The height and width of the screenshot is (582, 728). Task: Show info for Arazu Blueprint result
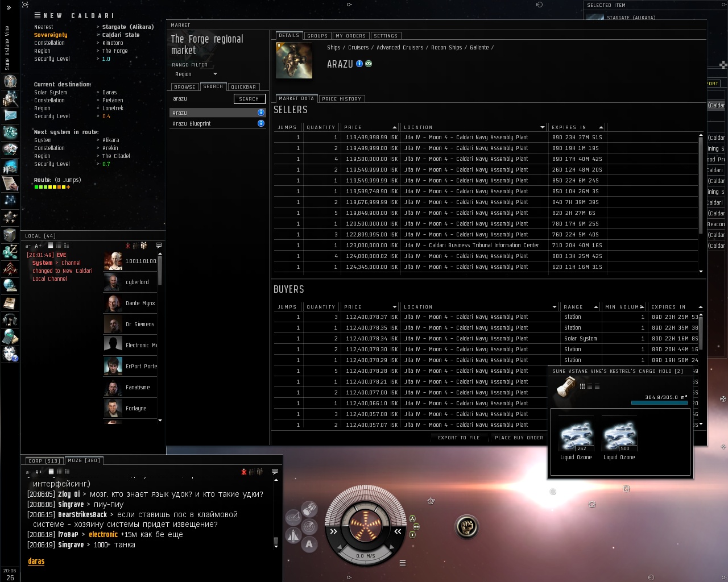261,123
